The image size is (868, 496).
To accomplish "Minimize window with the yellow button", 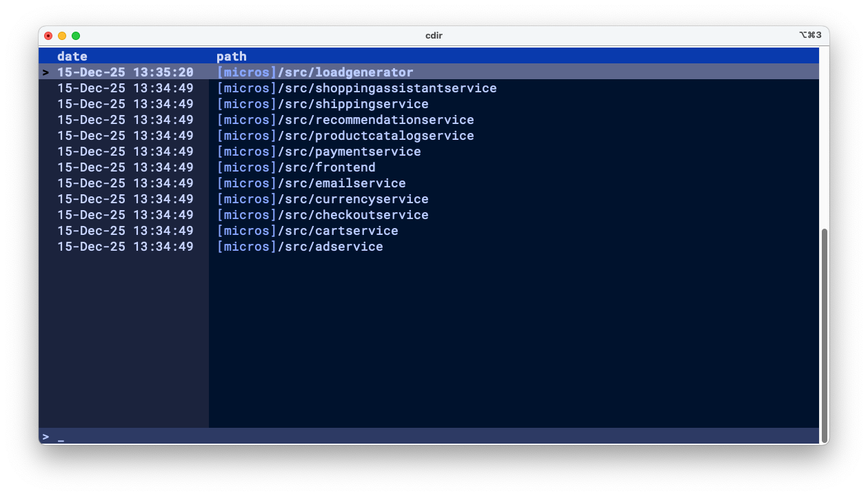I will tap(62, 36).
